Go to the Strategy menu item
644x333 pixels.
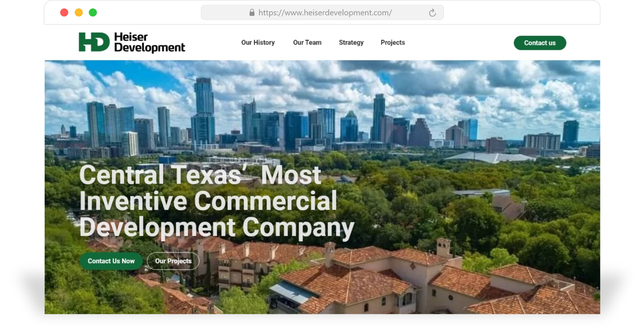pyautogui.click(x=351, y=43)
